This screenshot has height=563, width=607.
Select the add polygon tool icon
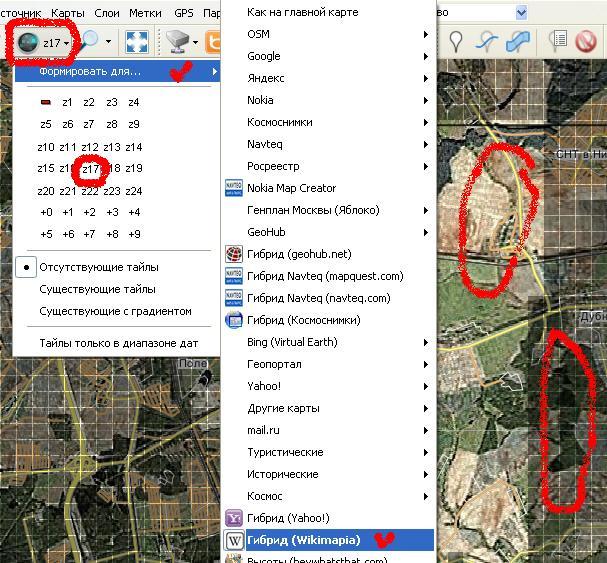click(517, 41)
